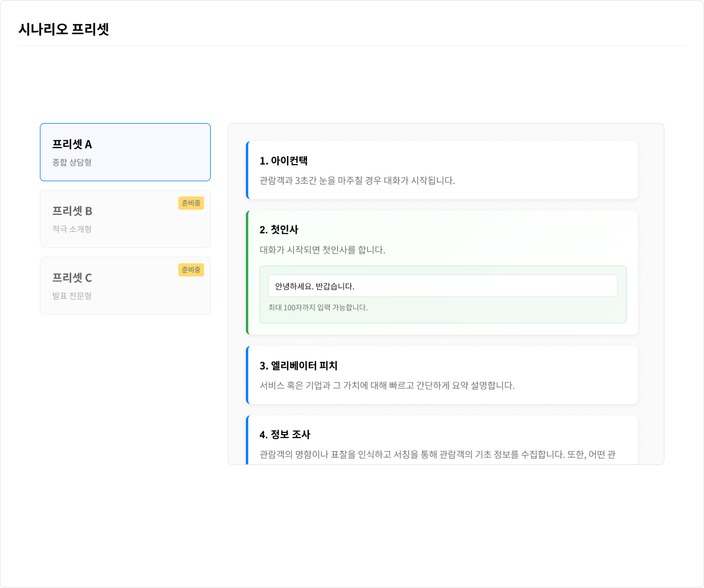This screenshot has width=704, height=588.
Task: Click the 최대 100자까지 입력 가능합니다 hint text
Action: [x=318, y=308]
